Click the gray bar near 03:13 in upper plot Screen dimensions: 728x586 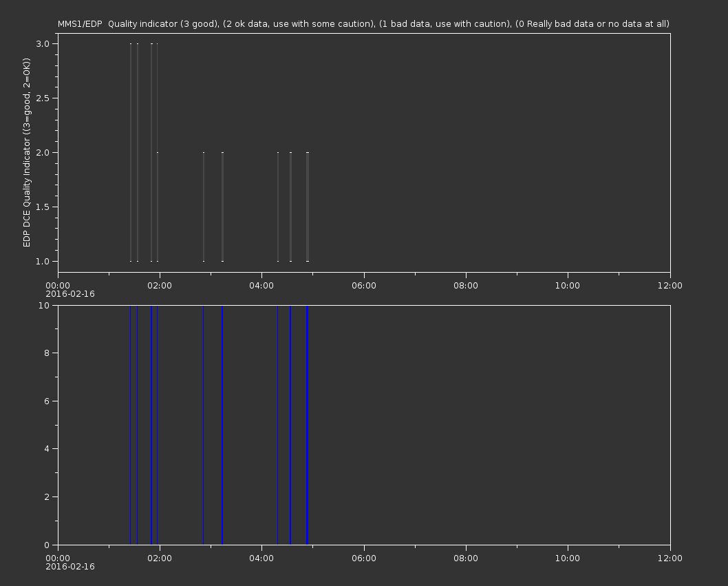(x=222, y=207)
